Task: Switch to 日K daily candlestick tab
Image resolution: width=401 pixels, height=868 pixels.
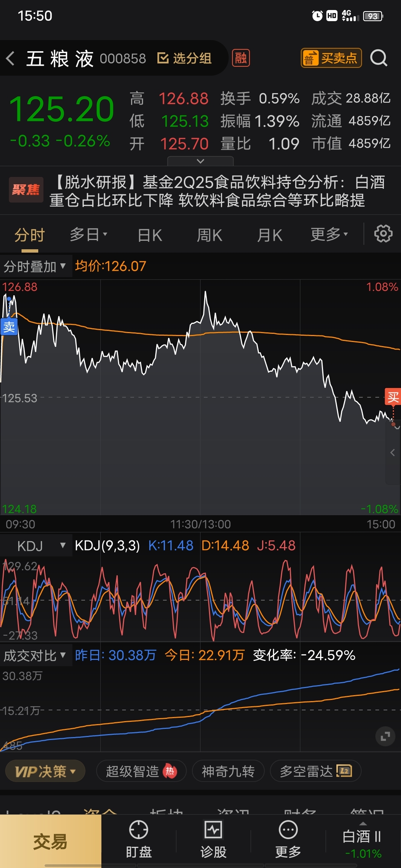Action: 150,235
